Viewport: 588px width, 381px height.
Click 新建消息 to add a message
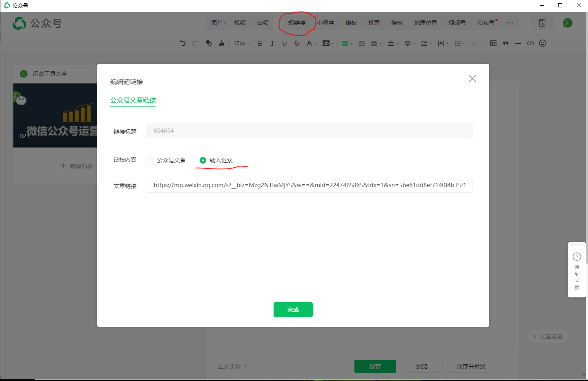76,166
